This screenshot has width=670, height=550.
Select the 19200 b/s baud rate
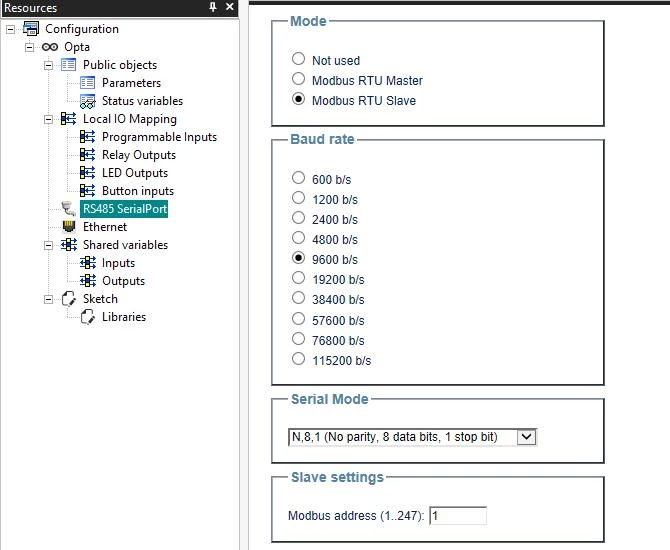click(298, 279)
